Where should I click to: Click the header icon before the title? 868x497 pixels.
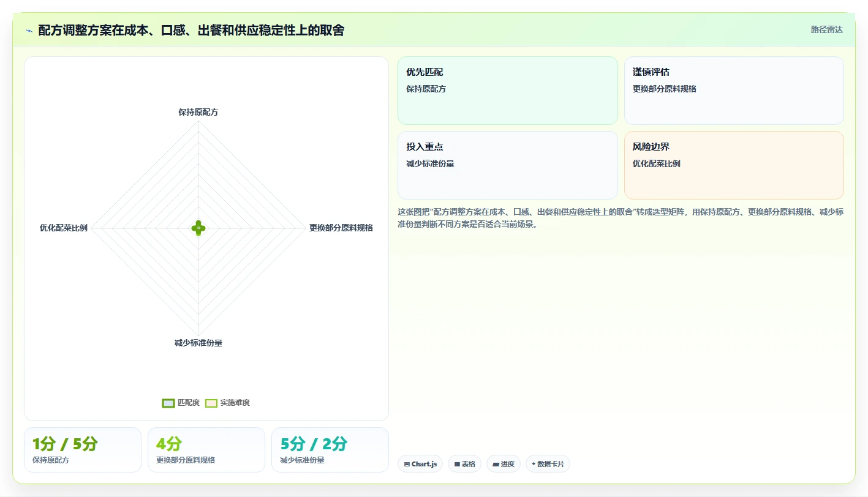(x=29, y=31)
